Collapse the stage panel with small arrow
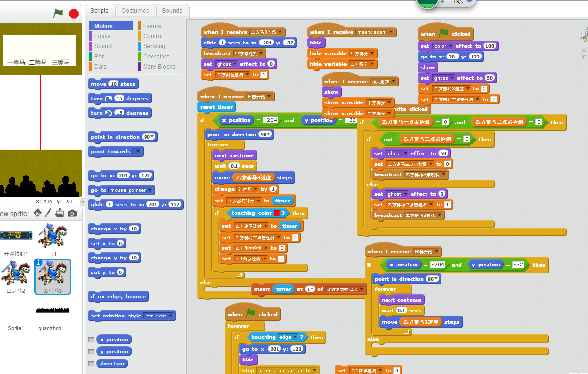This screenshot has height=374, width=588. click(x=82, y=202)
